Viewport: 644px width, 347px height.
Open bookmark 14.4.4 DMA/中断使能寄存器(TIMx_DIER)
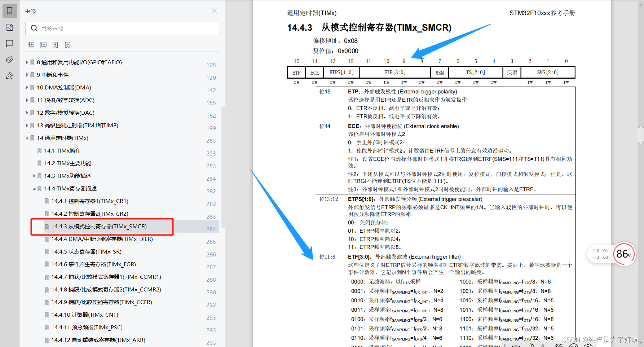coord(102,239)
